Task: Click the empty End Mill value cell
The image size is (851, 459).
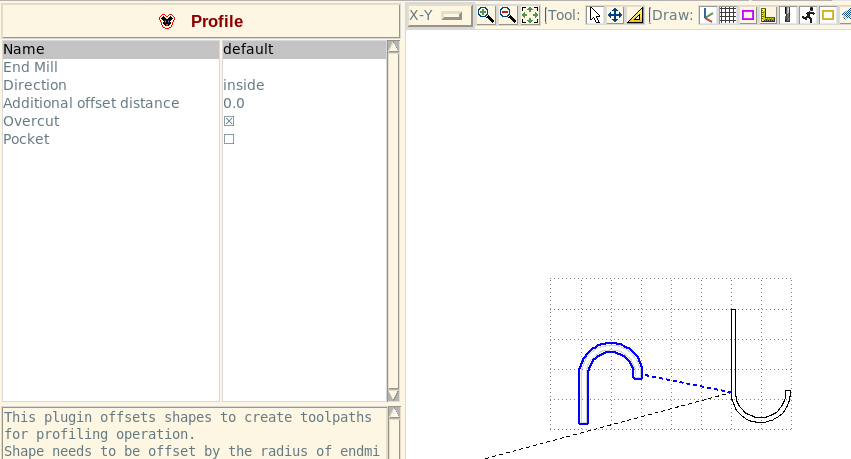Action: tap(304, 67)
